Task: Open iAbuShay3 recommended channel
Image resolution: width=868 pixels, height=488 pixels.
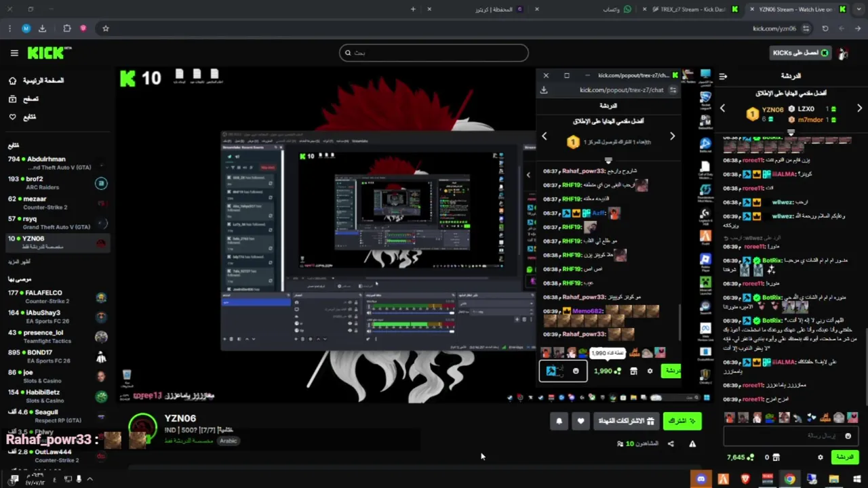Action: point(58,317)
